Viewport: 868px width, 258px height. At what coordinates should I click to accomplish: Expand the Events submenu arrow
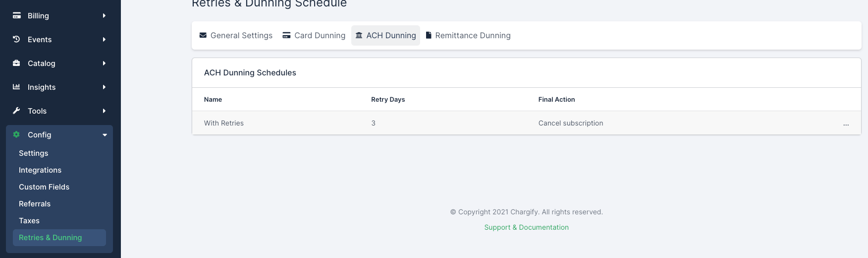click(104, 39)
